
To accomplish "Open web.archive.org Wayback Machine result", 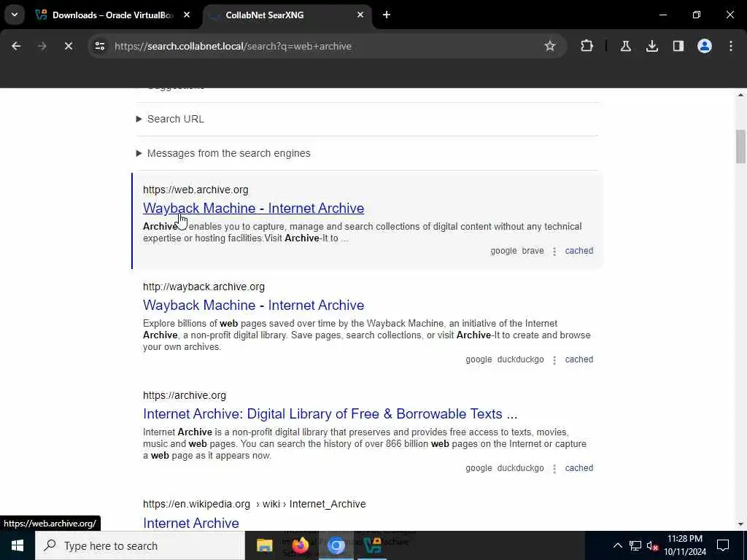I will (x=253, y=208).
